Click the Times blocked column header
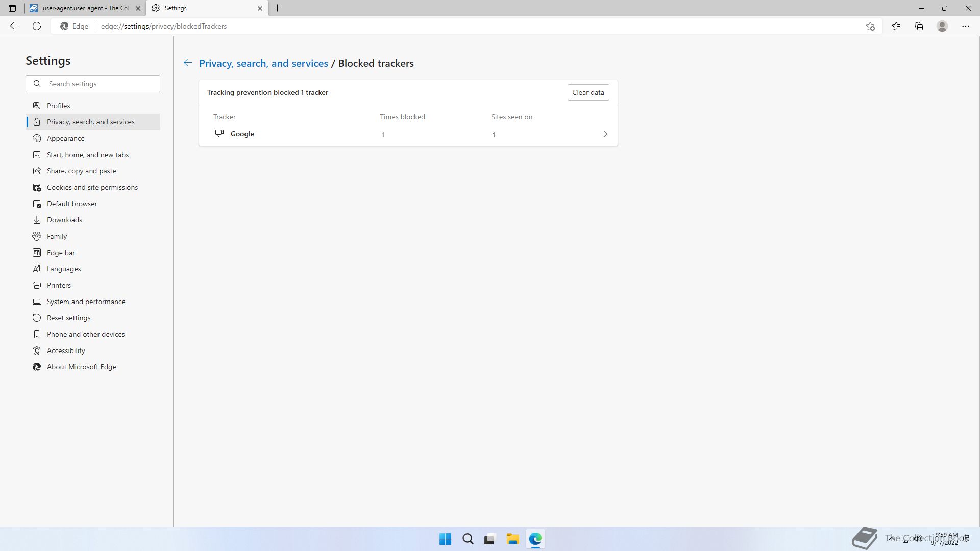 coord(402,117)
